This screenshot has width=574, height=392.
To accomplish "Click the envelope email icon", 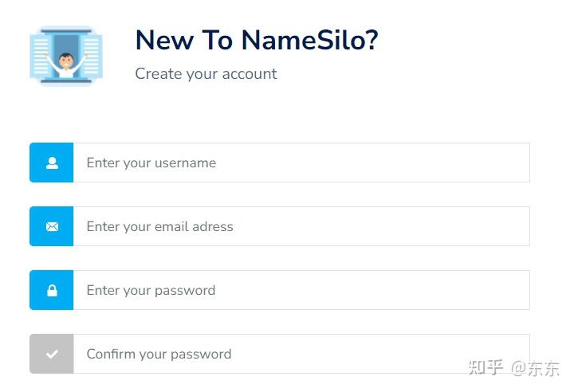I will 52,226.
